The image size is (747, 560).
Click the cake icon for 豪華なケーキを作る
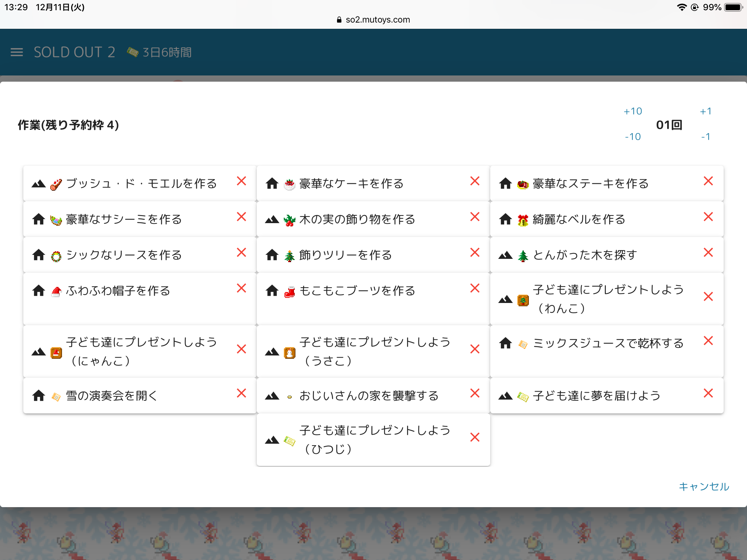coord(290,184)
